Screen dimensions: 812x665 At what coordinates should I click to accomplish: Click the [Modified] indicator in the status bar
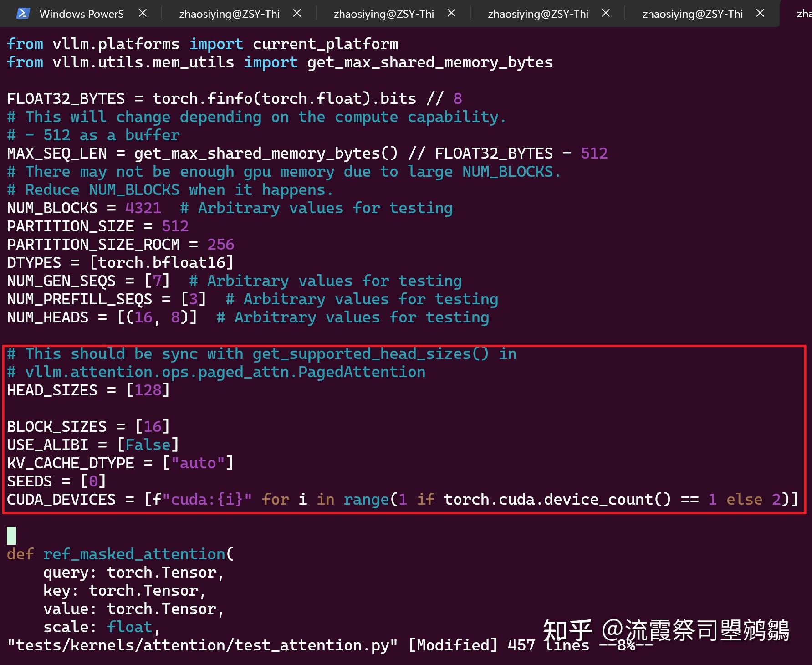[453, 645]
